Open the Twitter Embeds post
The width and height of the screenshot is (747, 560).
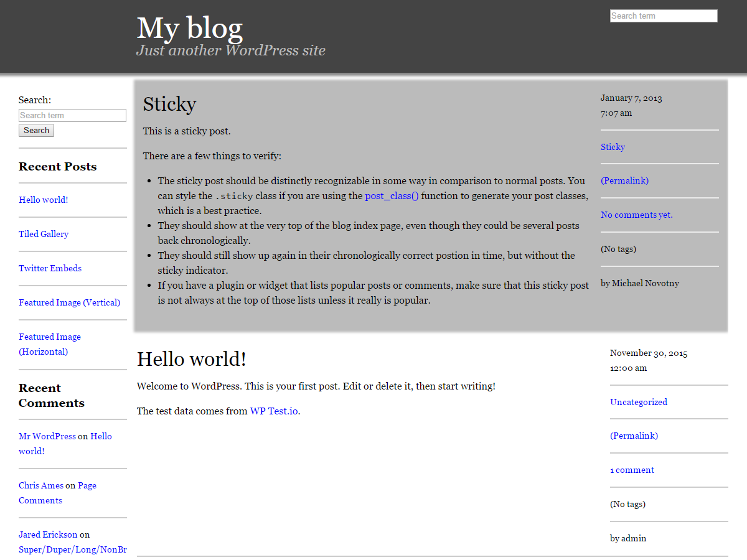[x=50, y=268]
